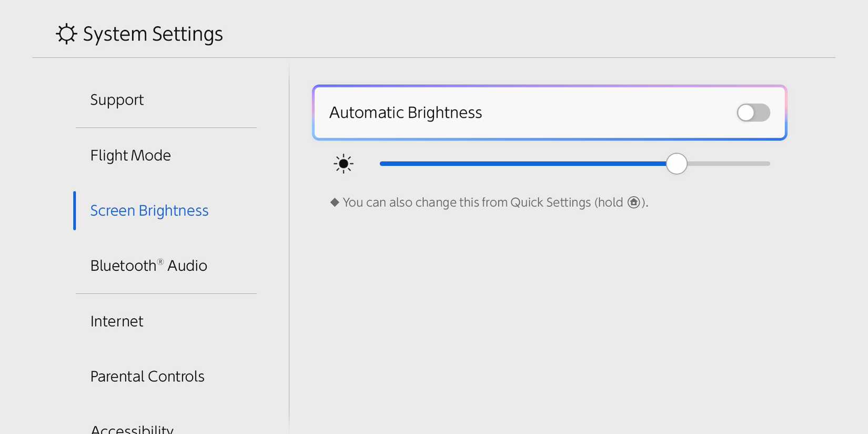Viewport: 868px width, 434px height.
Task: Click the unfilled end of the brightness slider
Action: click(736, 164)
